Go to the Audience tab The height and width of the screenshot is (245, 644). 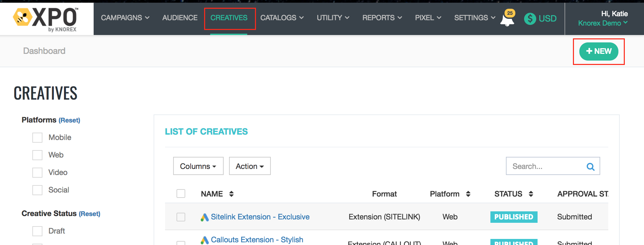pos(180,18)
